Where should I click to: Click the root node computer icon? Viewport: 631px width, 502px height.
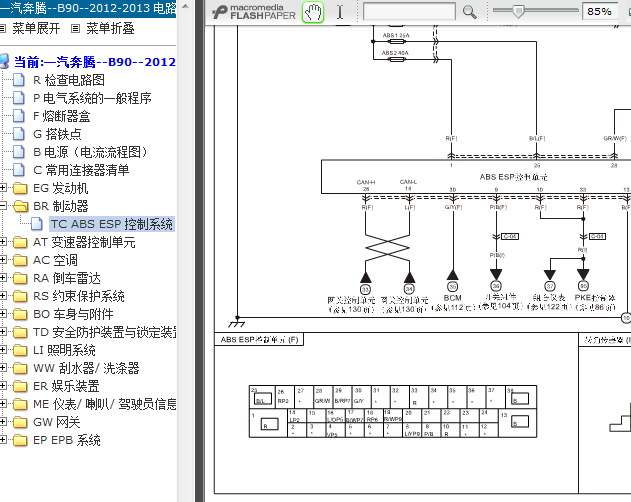tap(4, 62)
